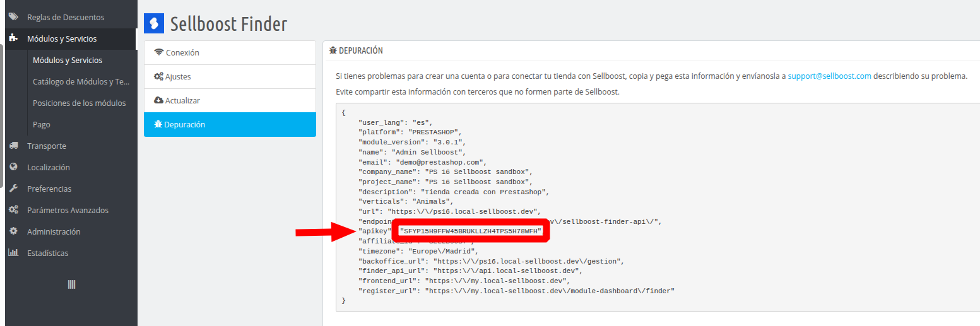980x326 pixels.
Task: Click the globe icon beside Localización
Action: click(x=13, y=167)
